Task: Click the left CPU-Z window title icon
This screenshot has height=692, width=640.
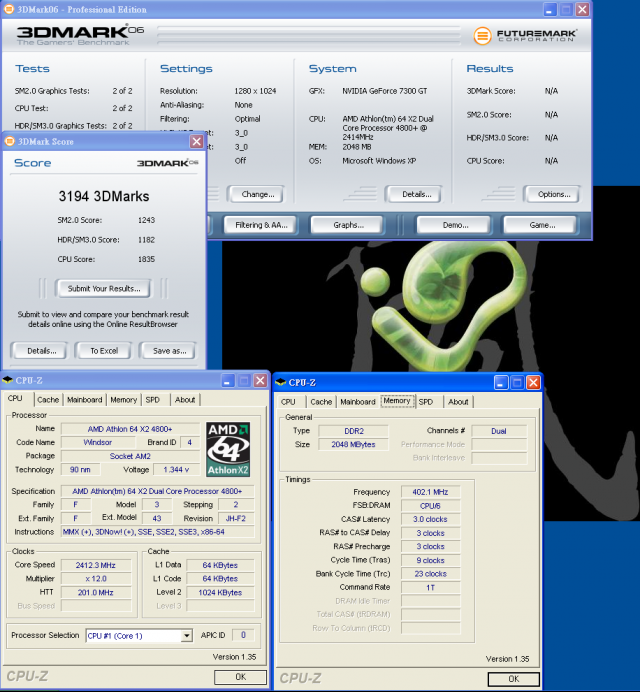Action: (x=8, y=380)
